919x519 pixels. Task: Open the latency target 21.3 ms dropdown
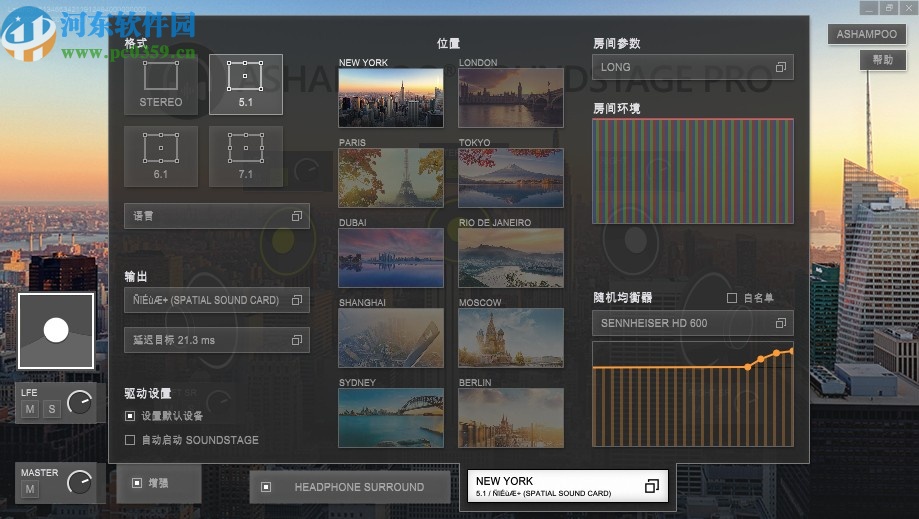tap(217, 340)
